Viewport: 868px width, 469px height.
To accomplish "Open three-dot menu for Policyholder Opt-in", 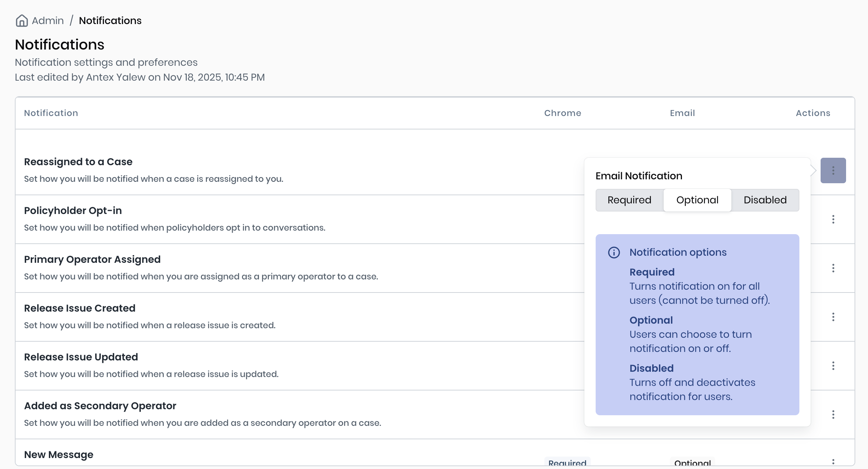I will [x=833, y=219].
